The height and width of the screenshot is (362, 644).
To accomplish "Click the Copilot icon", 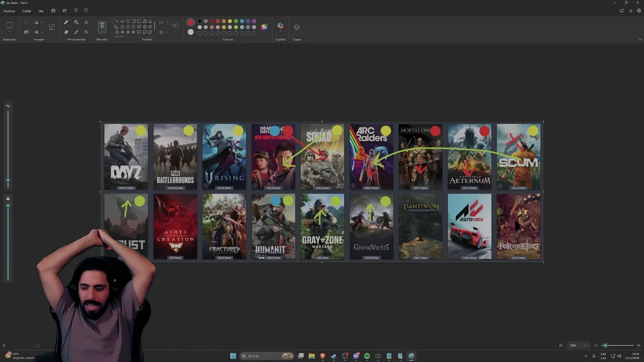I will 280,26.
